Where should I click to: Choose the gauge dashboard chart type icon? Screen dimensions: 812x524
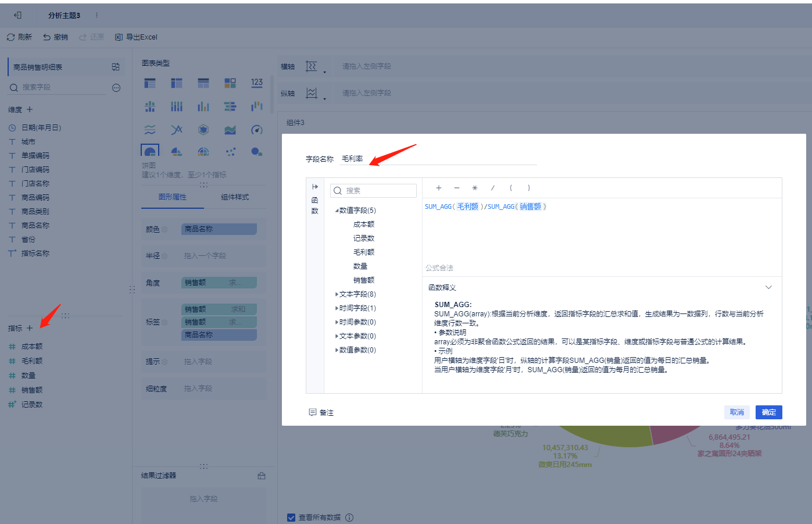pos(257,130)
